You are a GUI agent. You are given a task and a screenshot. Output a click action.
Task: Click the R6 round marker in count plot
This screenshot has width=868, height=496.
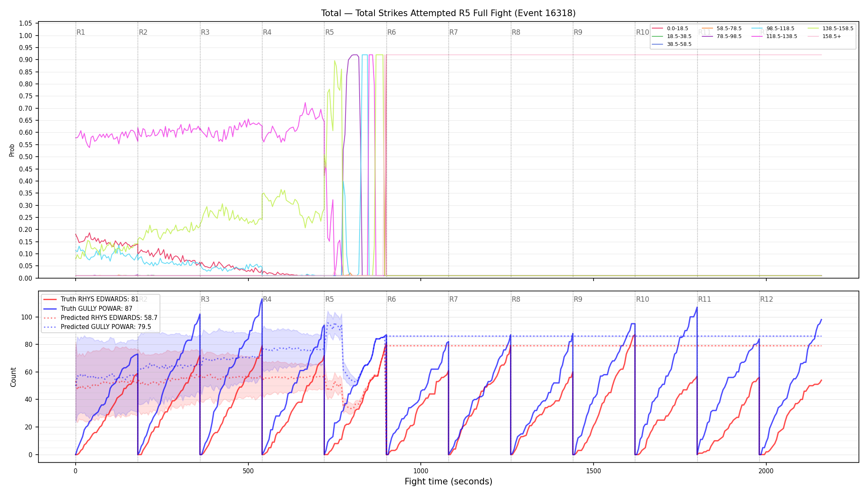pyautogui.click(x=391, y=299)
